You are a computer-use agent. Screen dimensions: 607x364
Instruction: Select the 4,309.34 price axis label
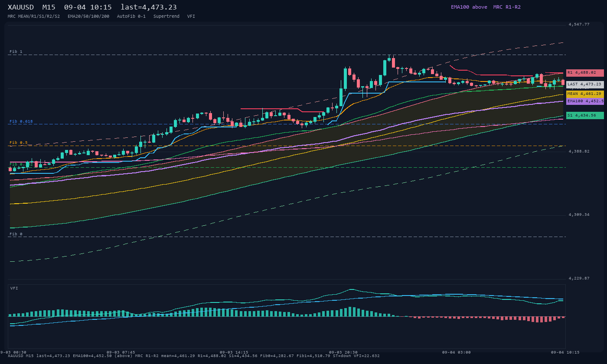[579, 214]
